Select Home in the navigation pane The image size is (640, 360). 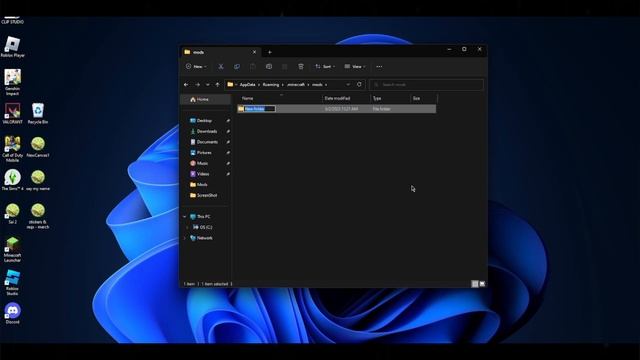click(206, 99)
